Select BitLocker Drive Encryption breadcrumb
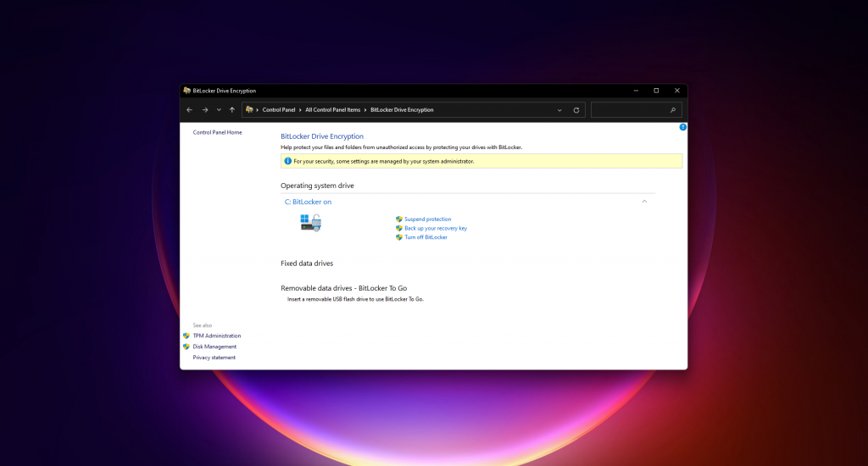Screen dimensions: 868x466 pos(402,109)
